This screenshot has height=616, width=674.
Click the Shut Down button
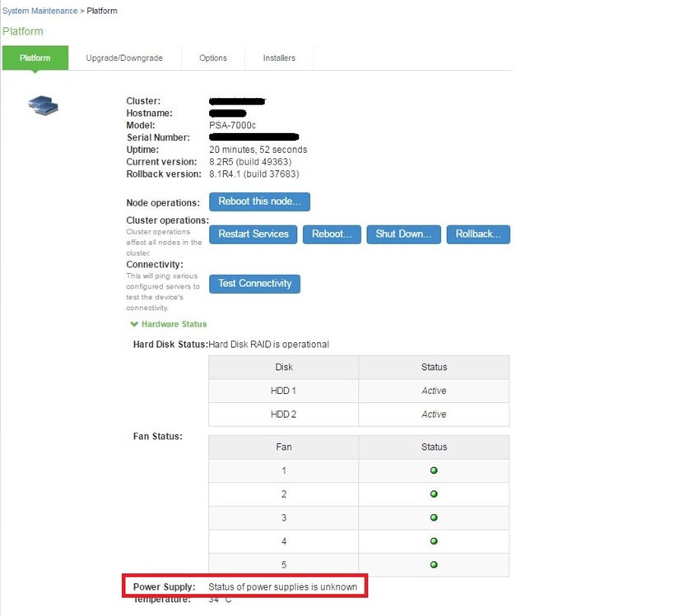pyautogui.click(x=403, y=234)
